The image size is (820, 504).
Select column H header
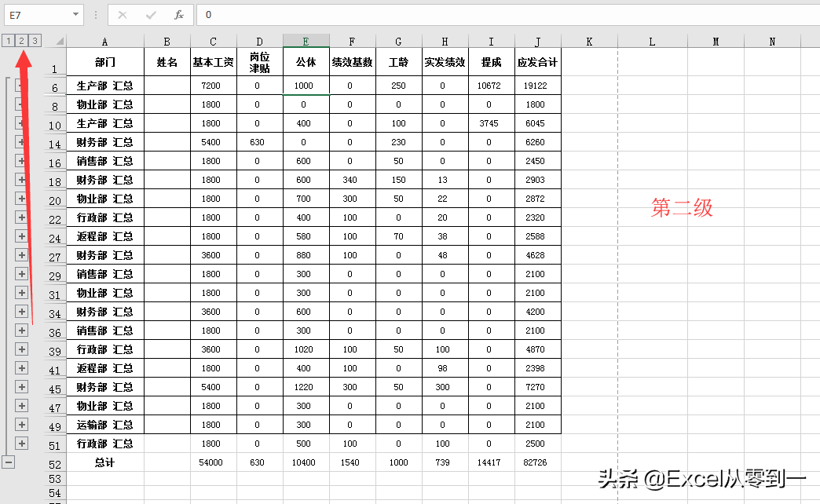[445, 42]
